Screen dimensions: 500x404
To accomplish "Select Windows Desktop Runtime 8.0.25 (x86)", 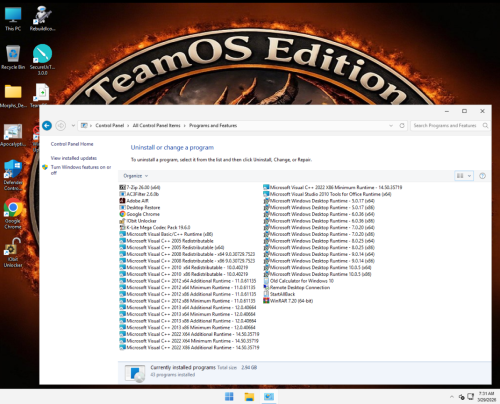I will click(x=319, y=247).
